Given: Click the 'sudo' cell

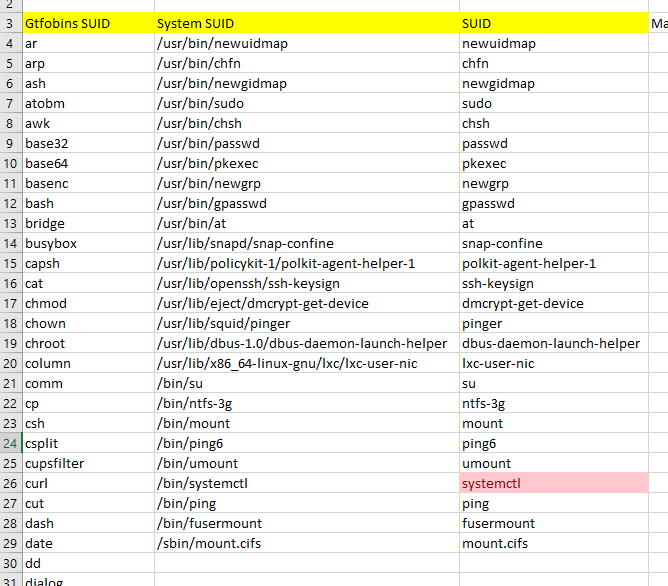Looking at the screenshot, I should pos(554,103).
